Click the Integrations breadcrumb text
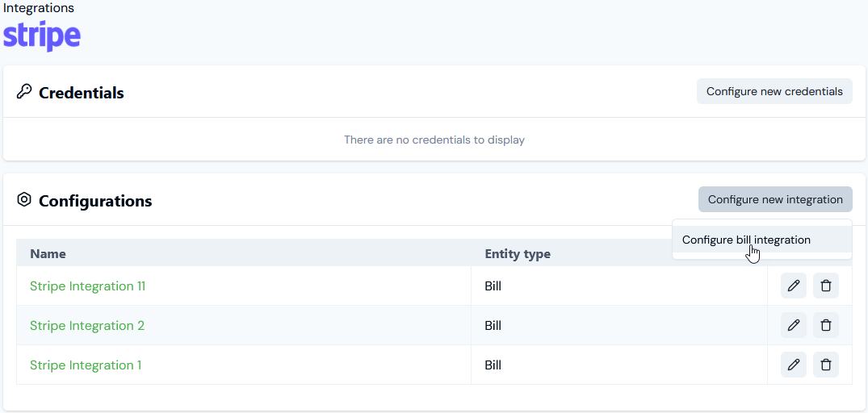 tap(39, 8)
